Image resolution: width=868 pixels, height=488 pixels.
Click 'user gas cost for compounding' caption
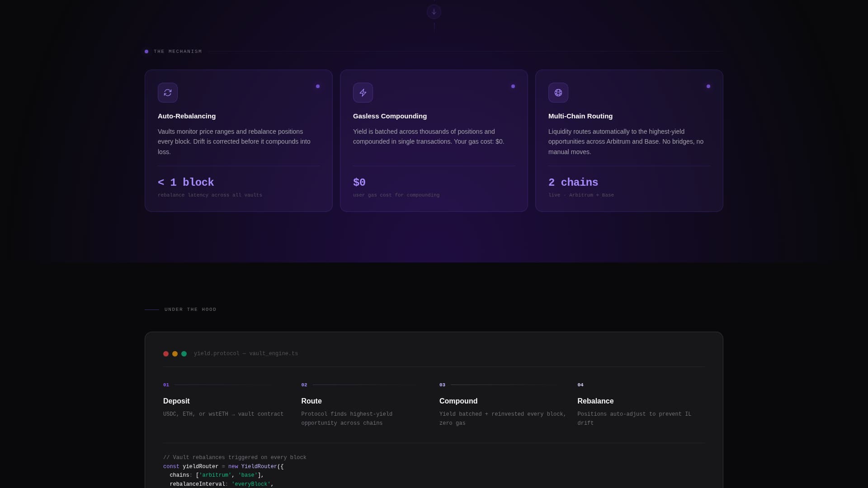coord(396,195)
